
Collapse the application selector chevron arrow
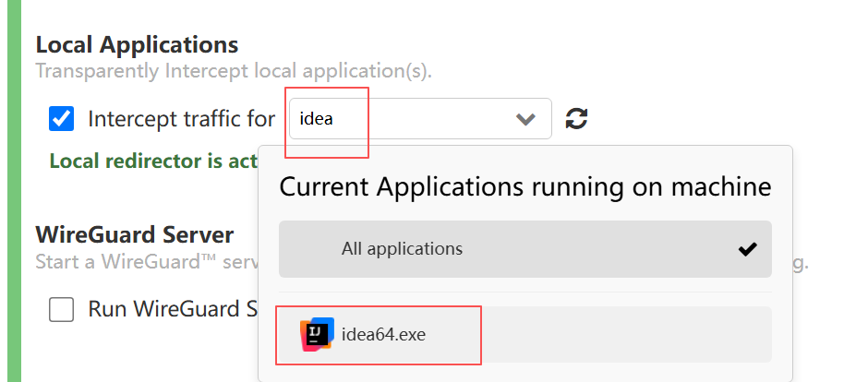point(525,119)
